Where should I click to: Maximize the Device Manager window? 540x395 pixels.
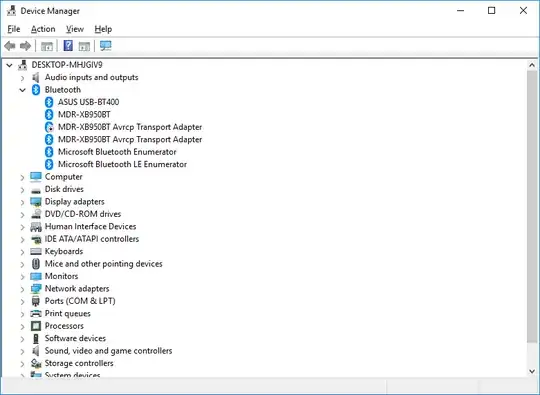pos(491,11)
